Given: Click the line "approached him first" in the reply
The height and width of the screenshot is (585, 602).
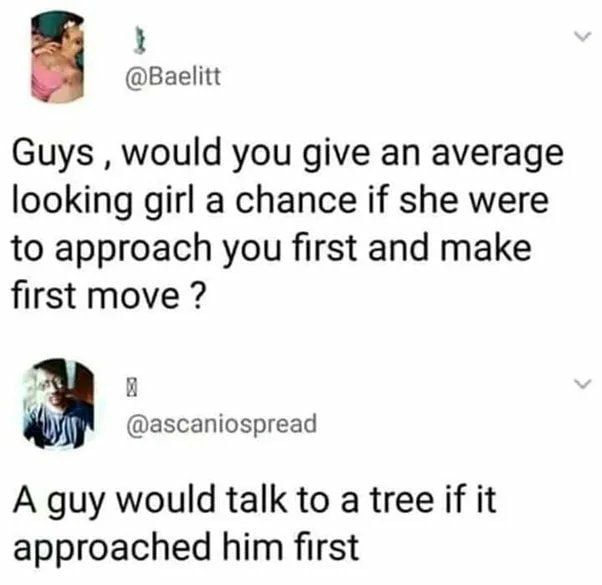Looking at the screenshot, I should tap(186, 548).
